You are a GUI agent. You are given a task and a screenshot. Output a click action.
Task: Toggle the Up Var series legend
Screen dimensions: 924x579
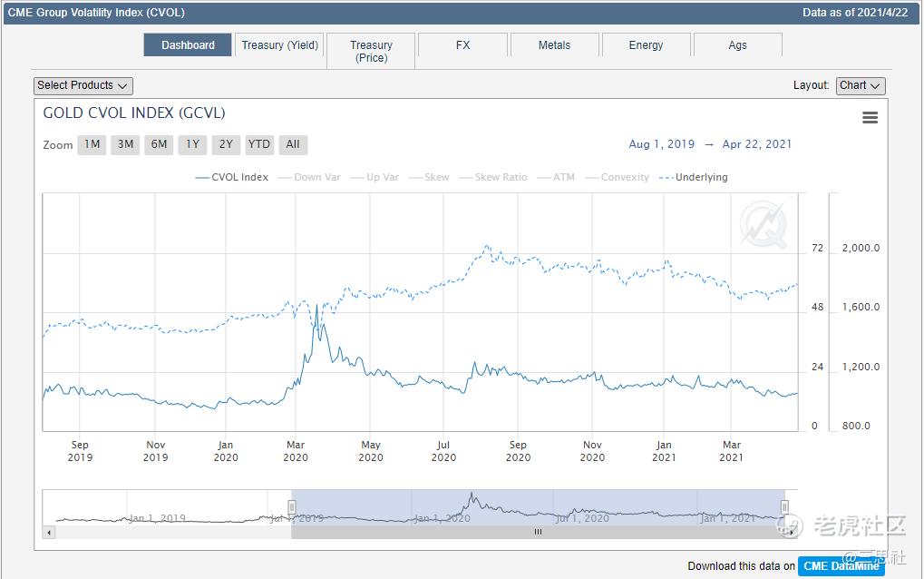point(374,177)
